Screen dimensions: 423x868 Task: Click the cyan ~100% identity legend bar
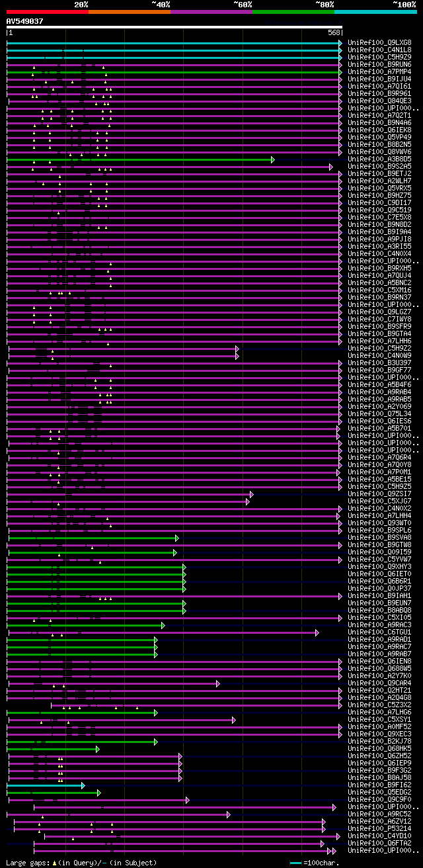375,11
